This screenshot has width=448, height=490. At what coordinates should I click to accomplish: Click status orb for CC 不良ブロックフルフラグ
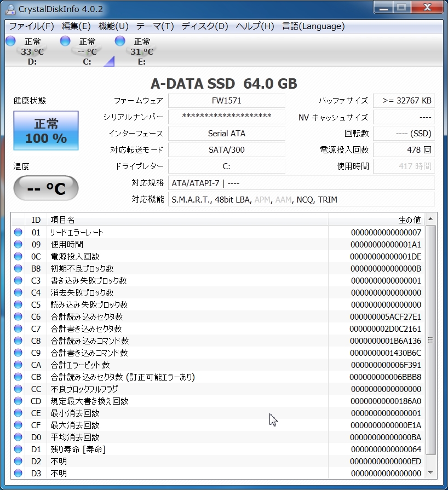18,389
